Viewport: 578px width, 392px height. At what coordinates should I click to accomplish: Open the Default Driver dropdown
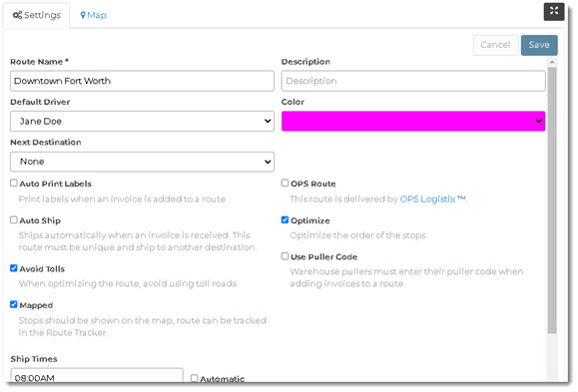(143, 122)
